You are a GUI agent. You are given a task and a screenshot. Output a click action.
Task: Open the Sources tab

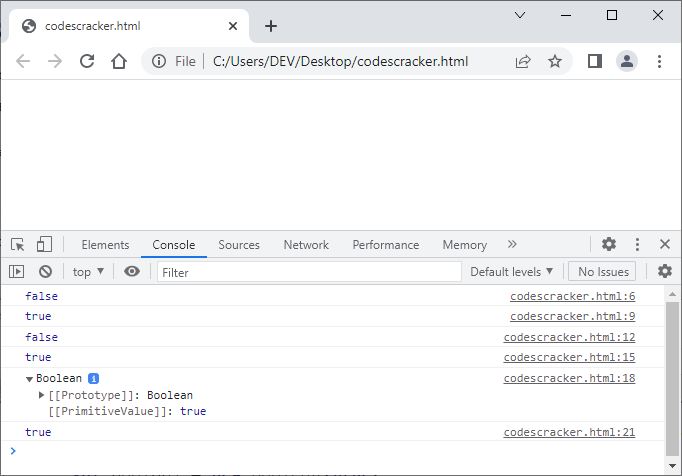[239, 245]
